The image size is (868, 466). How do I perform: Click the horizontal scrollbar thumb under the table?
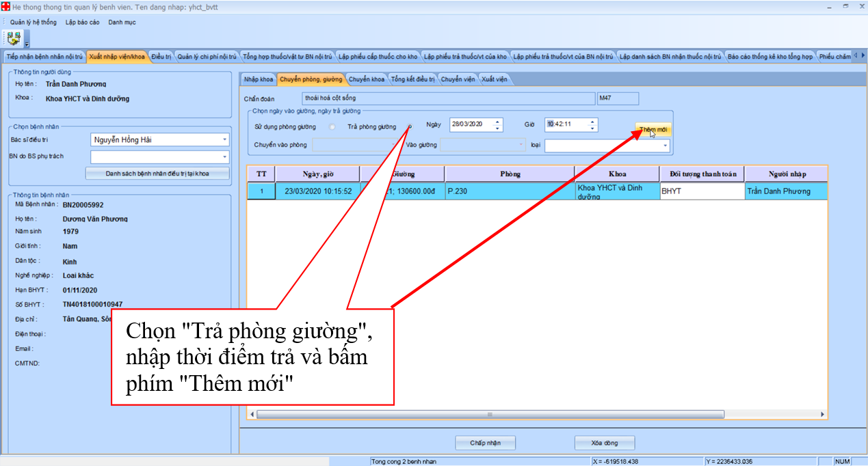coord(489,414)
